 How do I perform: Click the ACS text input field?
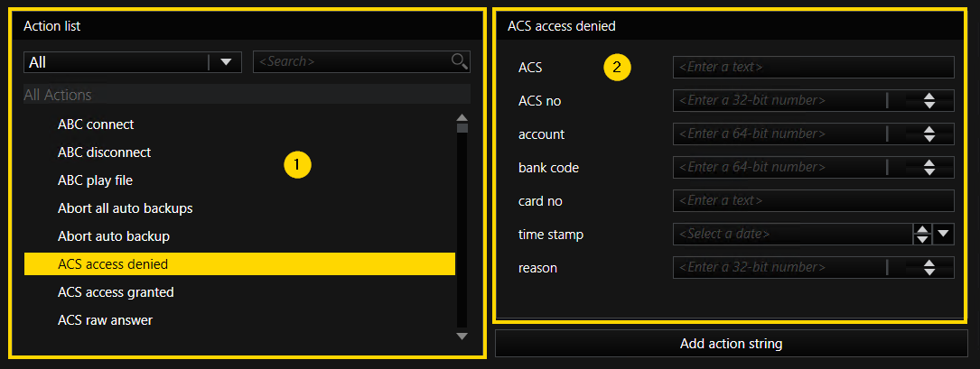click(x=813, y=67)
